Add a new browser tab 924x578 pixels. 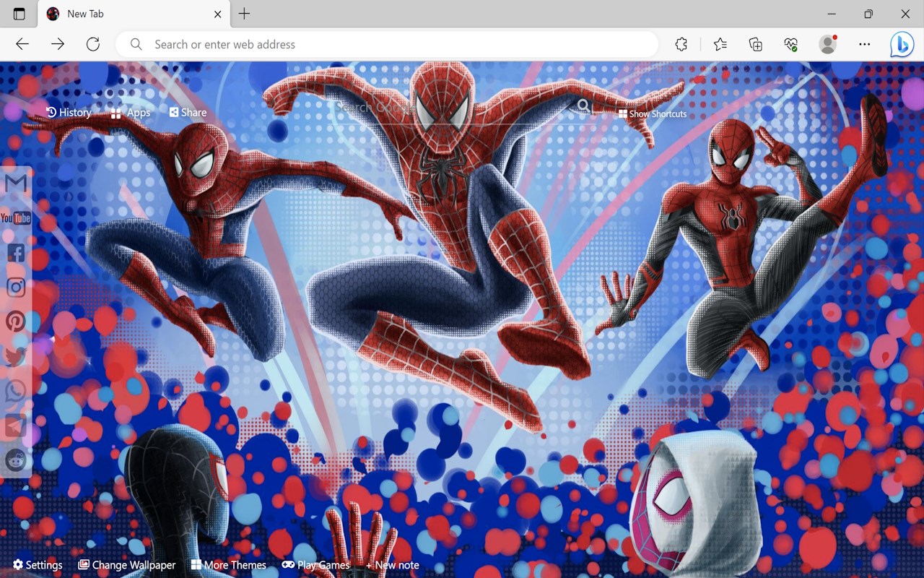tap(244, 14)
